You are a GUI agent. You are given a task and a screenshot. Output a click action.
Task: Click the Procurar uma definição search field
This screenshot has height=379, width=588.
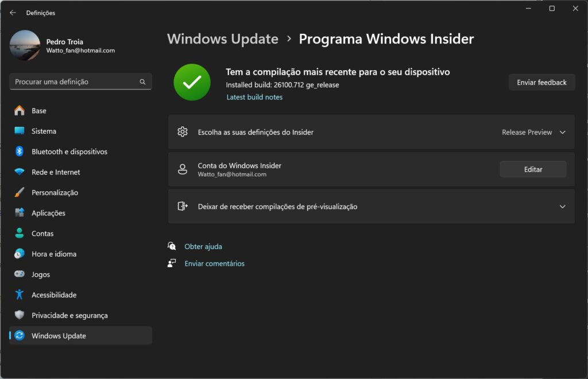80,82
